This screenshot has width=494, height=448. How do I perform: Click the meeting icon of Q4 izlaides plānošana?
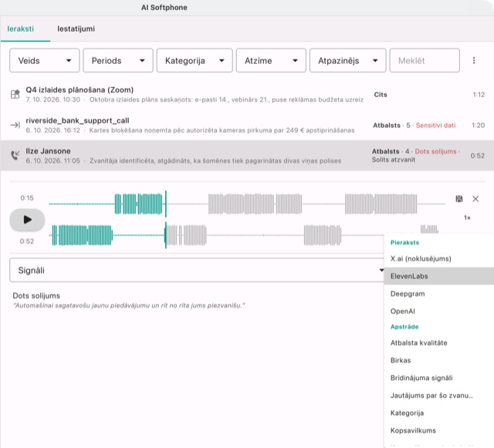click(x=15, y=94)
